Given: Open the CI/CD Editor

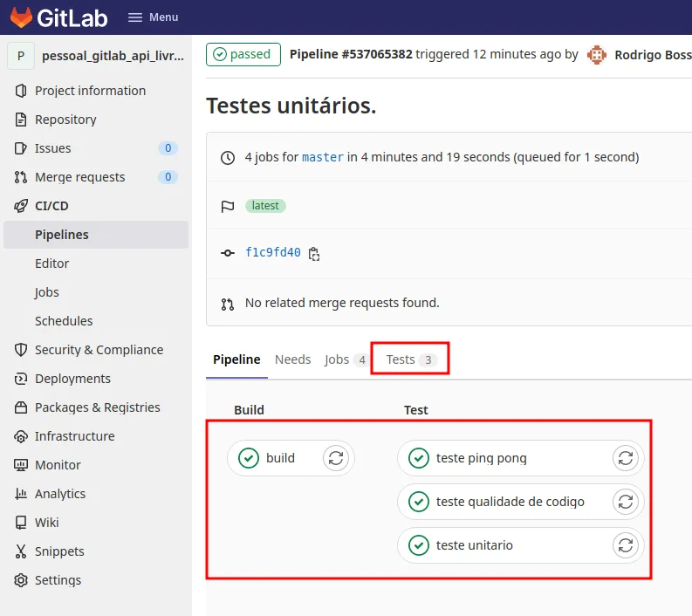Looking at the screenshot, I should click(x=52, y=264).
